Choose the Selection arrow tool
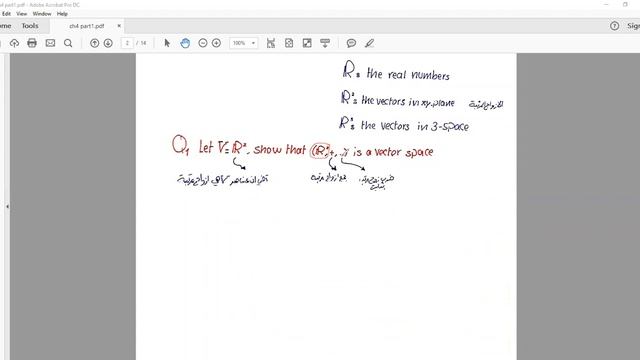This screenshot has width=640, height=360. click(167, 43)
